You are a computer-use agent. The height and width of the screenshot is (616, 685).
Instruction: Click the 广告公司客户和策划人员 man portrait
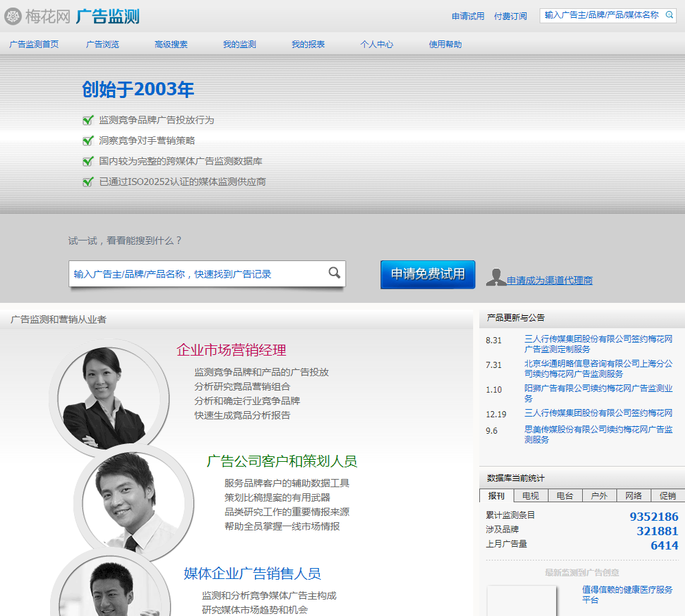[133, 502]
